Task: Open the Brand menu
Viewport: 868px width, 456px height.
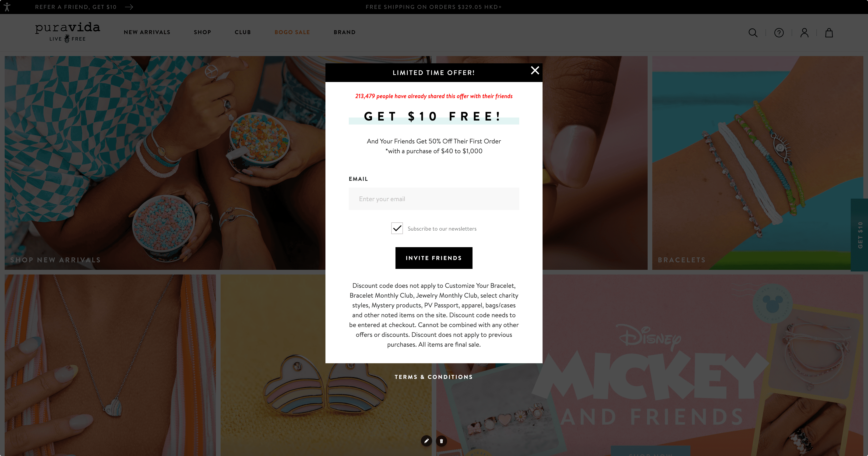Action: point(344,32)
